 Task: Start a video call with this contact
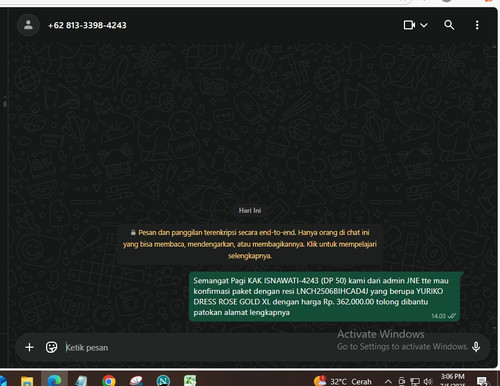click(409, 25)
